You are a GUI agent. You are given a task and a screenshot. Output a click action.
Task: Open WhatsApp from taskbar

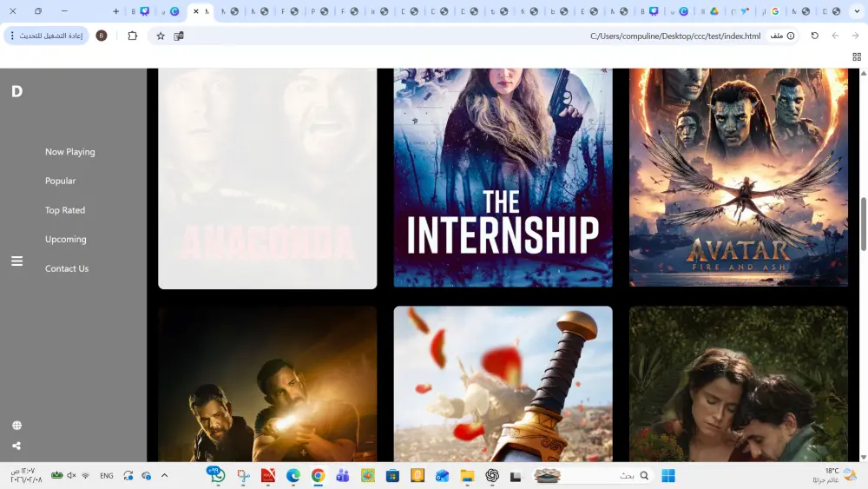pos(214,475)
